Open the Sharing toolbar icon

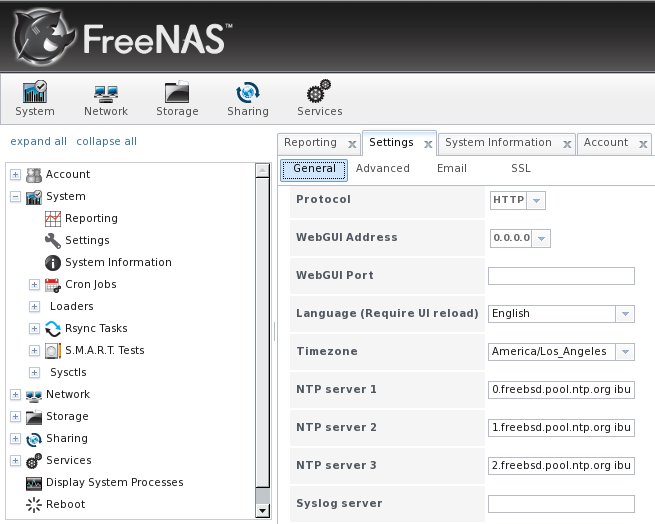tap(248, 92)
